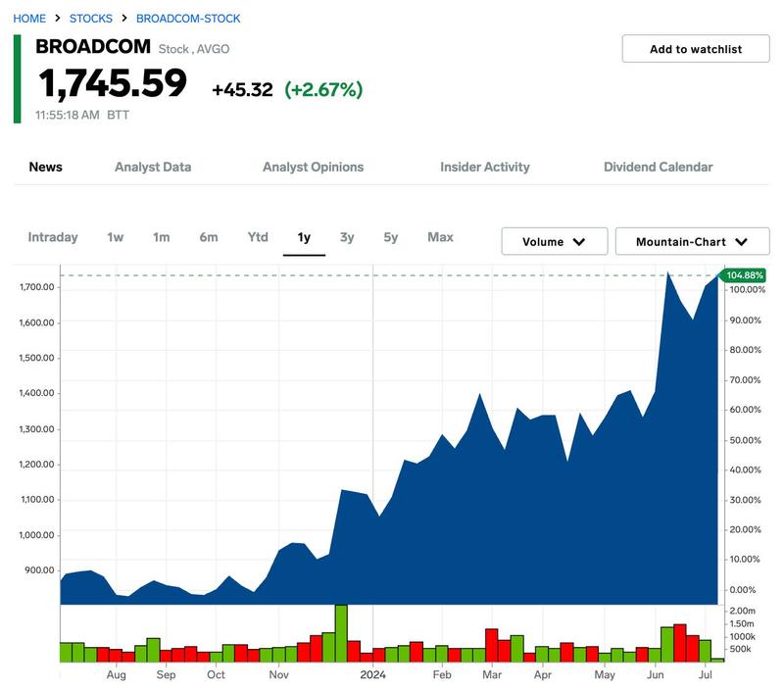Switch to the Insider Activity tab
Viewport: 784px width, 691px height.
[x=484, y=167]
